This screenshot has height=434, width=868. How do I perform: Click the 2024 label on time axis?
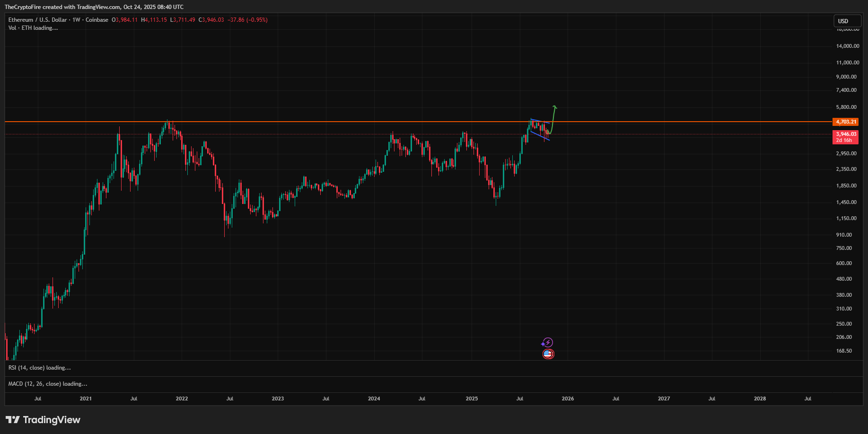pyautogui.click(x=374, y=399)
